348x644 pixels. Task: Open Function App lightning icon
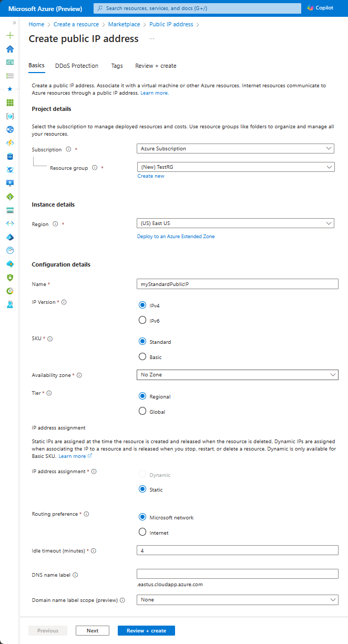tap(10, 142)
